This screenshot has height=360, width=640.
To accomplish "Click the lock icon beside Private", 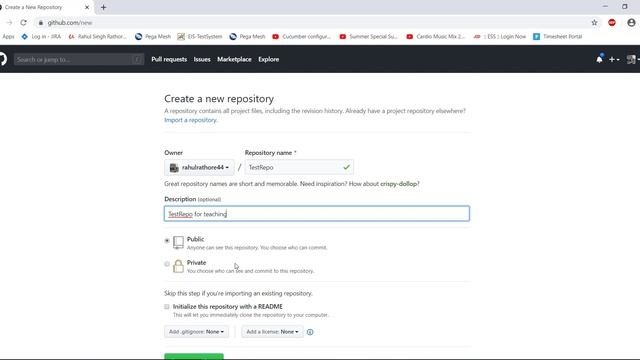I will coord(178,266).
